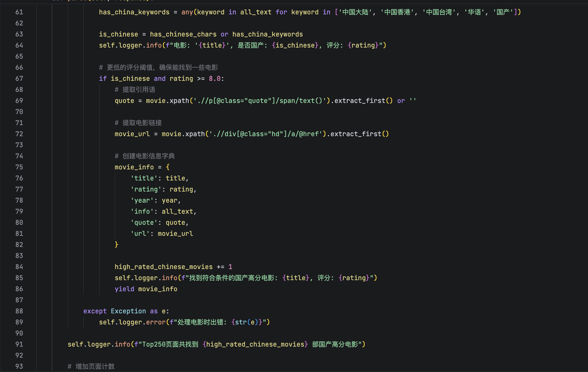This screenshot has width=588, height=372.
Task: Click the '华语' string in keyword list
Action: [x=474, y=12]
